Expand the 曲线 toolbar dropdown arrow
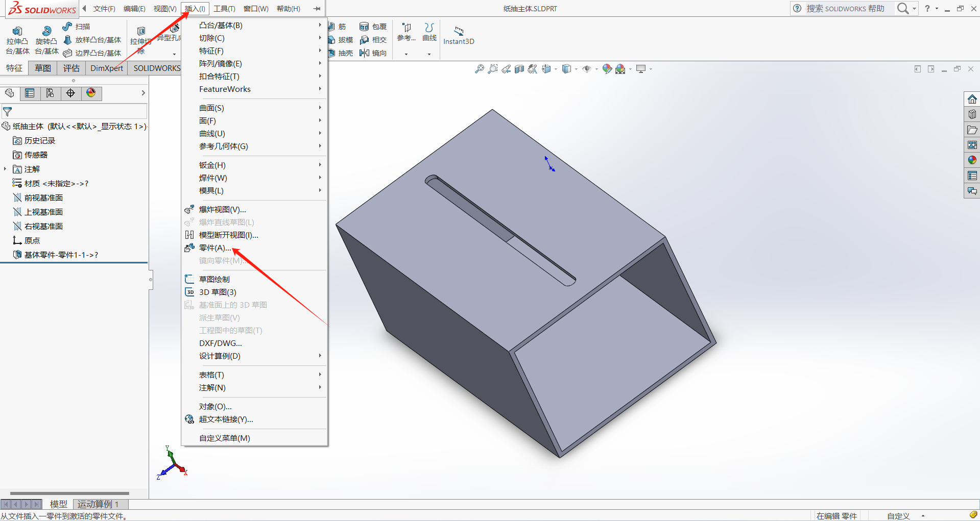Viewport: 980px width, 521px height. click(429, 54)
